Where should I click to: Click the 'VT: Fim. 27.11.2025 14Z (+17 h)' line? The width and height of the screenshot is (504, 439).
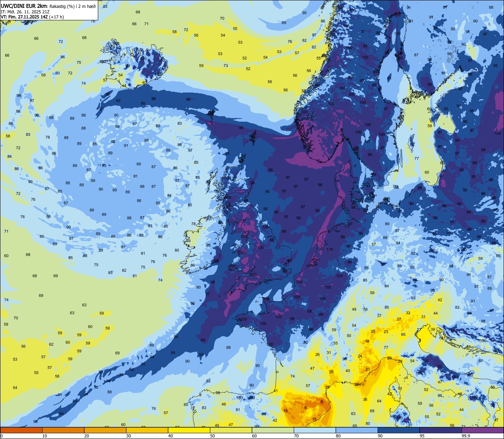pos(32,17)
